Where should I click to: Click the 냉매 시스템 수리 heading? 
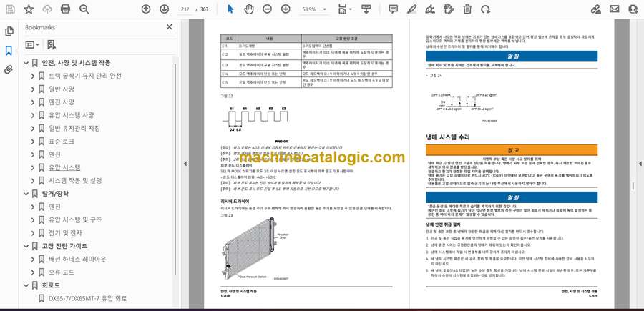(x=448, y=137)
